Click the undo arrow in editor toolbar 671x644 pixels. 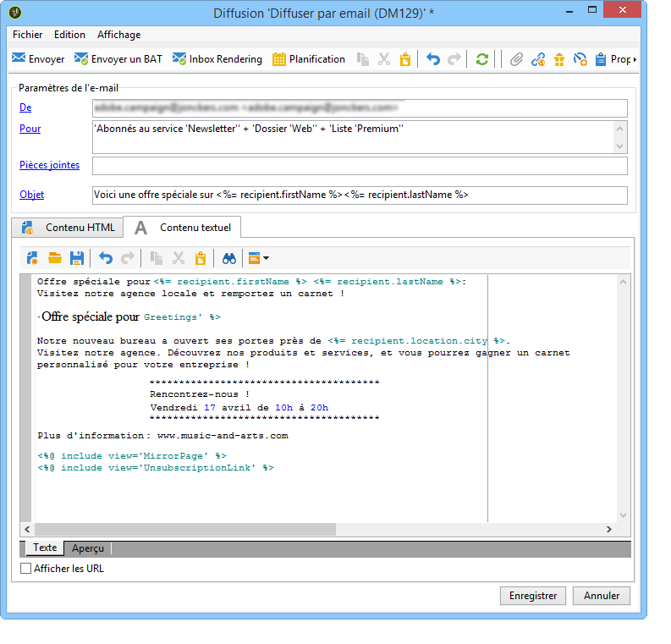106,258
